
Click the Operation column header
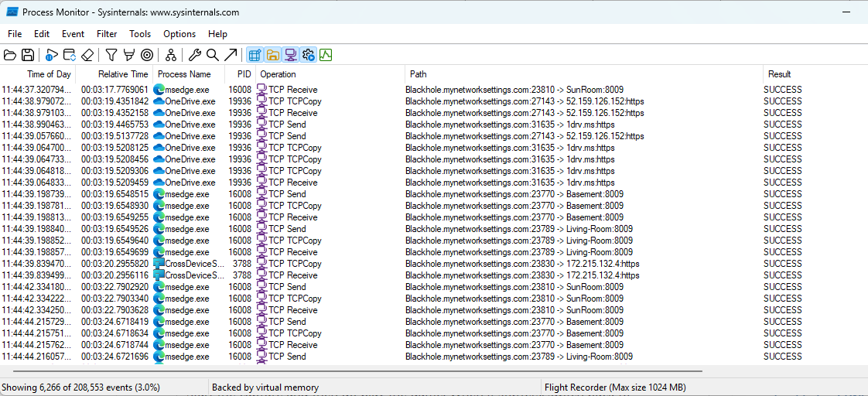tap(330, 74)
